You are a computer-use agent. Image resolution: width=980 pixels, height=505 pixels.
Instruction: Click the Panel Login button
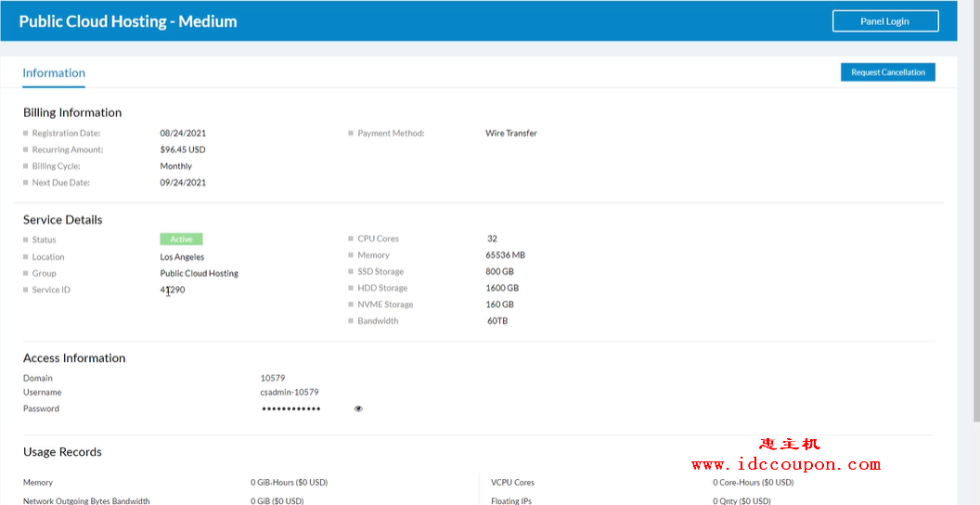pyautogui.click(x=884, y=21)
